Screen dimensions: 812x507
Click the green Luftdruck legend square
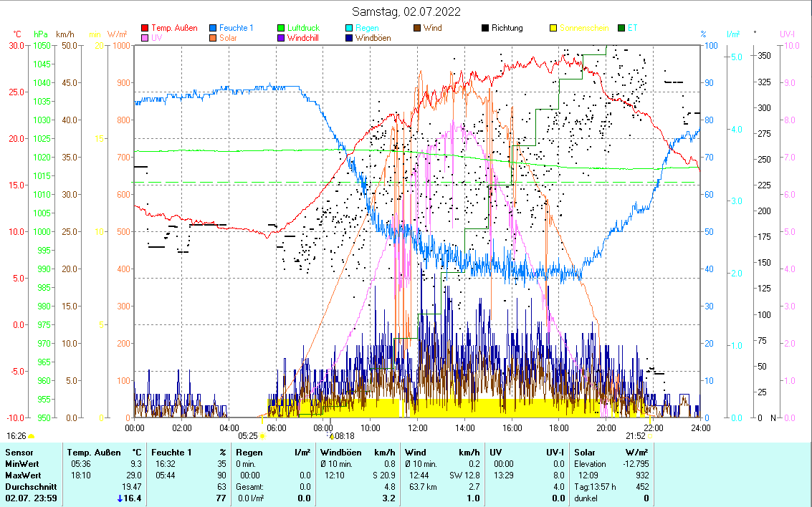click(x=281, y=29)
